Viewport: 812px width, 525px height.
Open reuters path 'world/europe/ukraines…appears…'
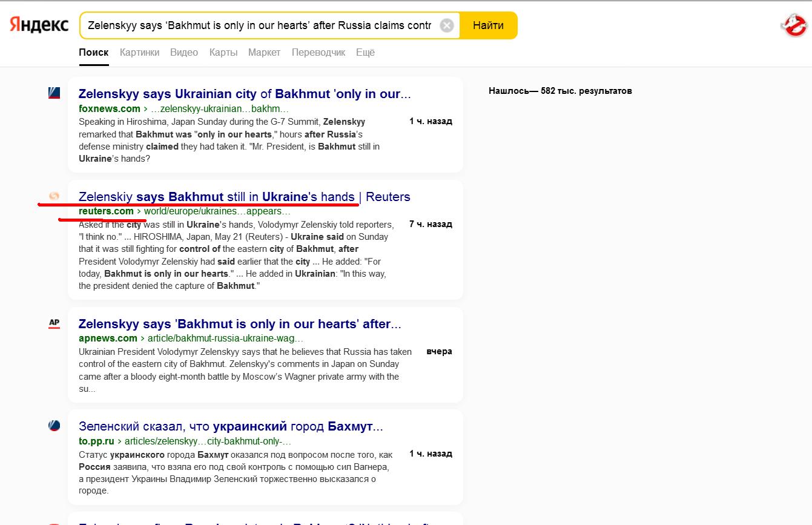[217, 211]
